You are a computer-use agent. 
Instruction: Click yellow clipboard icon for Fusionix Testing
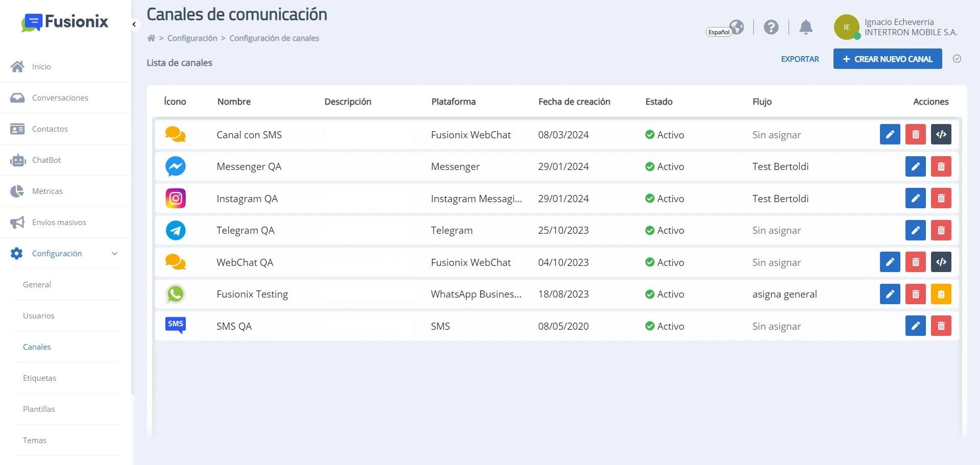tap(941, 294)
